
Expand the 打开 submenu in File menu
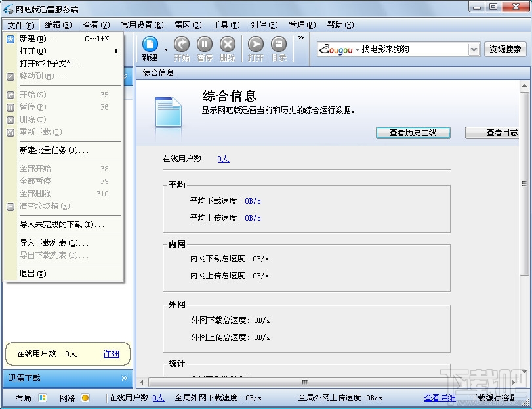coord(66,51)
